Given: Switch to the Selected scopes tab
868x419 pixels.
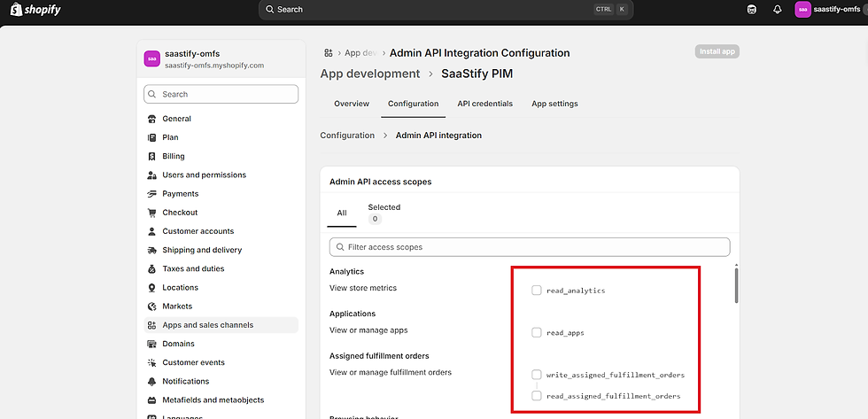Looking at the screenshot, I should click(x=384, y=213).
